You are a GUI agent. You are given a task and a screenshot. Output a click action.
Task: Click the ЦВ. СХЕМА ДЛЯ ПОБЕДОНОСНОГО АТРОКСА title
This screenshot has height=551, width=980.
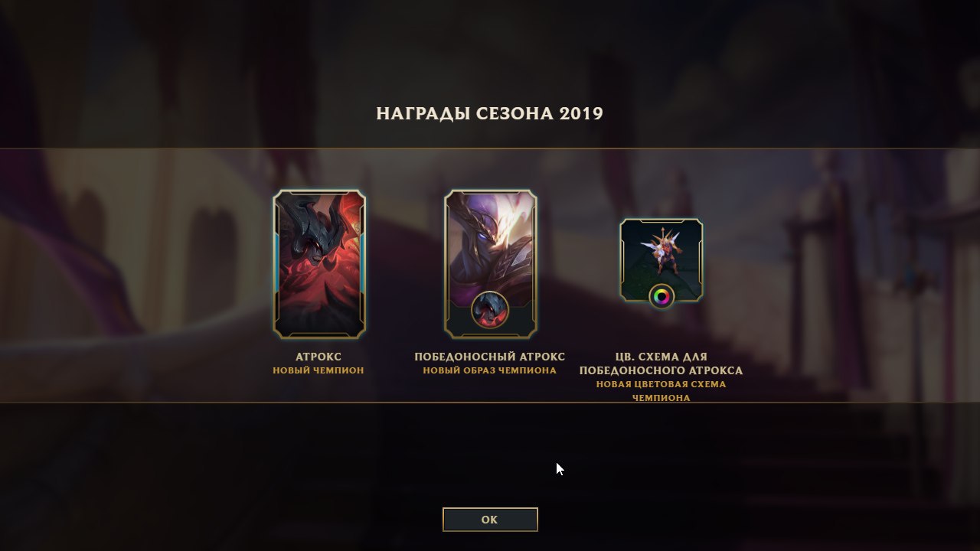click(x=661, y=364)
